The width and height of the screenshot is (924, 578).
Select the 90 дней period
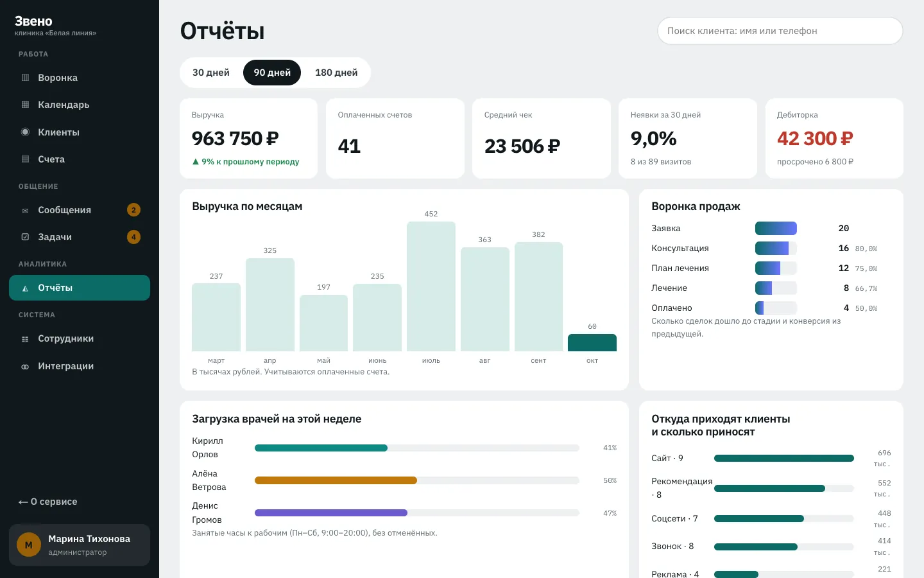[x=272, y=73]
